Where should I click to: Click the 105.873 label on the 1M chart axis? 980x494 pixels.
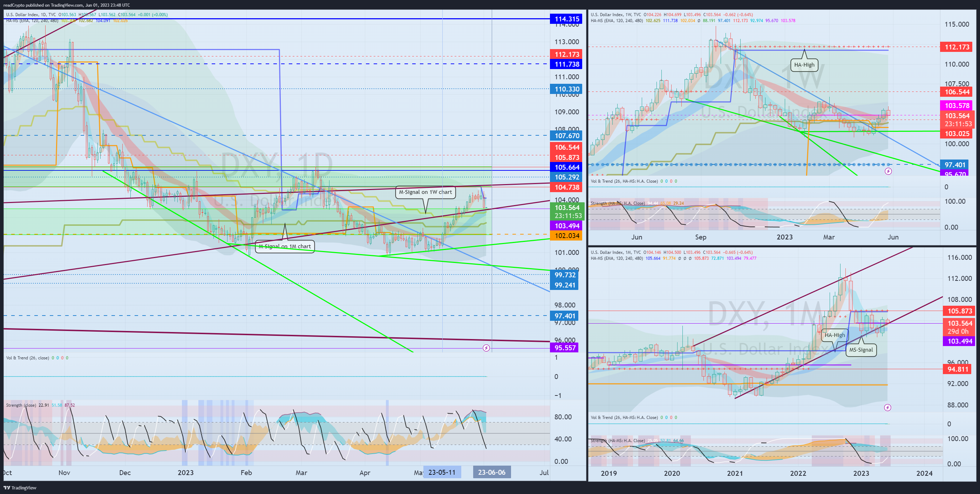point(959,311)
